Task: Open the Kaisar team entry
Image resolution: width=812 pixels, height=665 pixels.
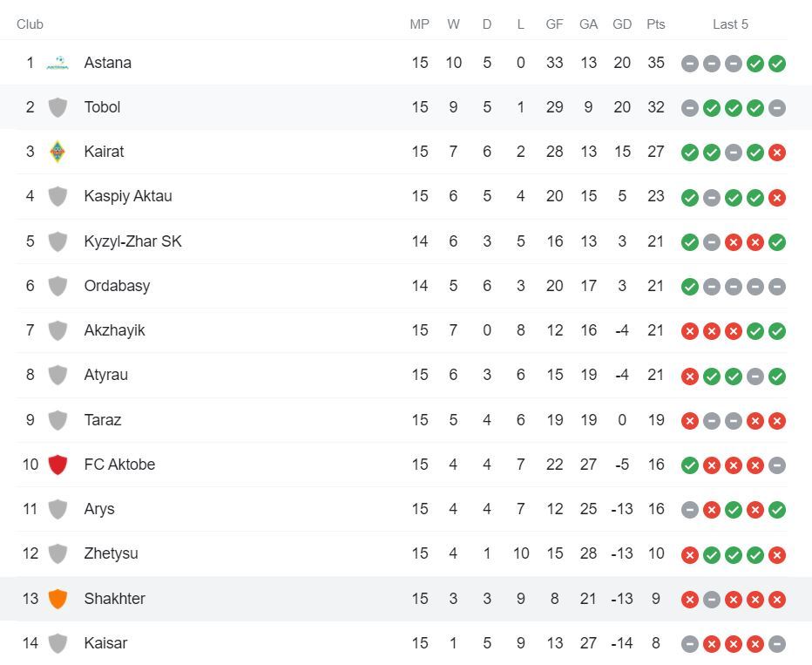Action: pyautogui.click(x=105, y=643)
